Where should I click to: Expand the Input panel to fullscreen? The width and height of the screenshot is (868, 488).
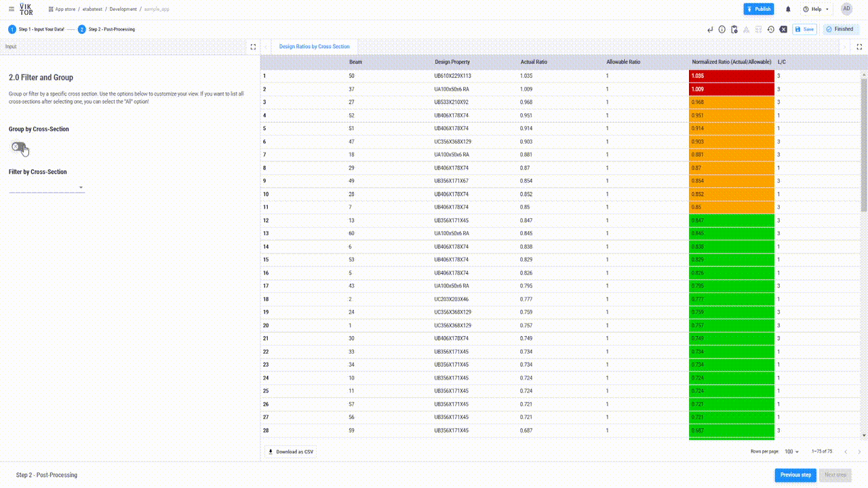(x=253, y=47)
